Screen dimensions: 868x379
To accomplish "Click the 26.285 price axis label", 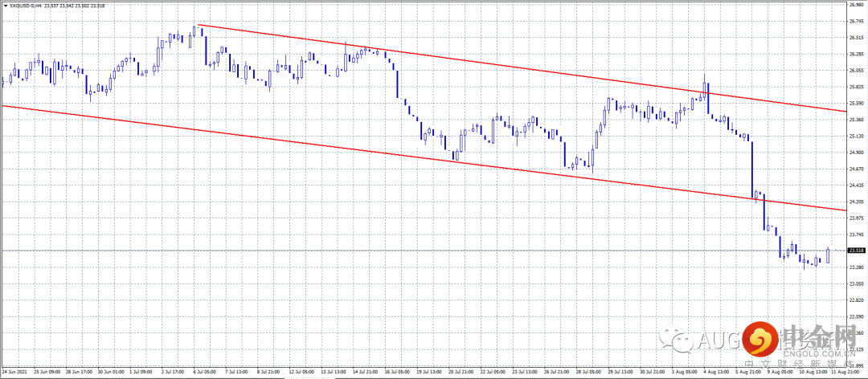I will pos(857,55).
